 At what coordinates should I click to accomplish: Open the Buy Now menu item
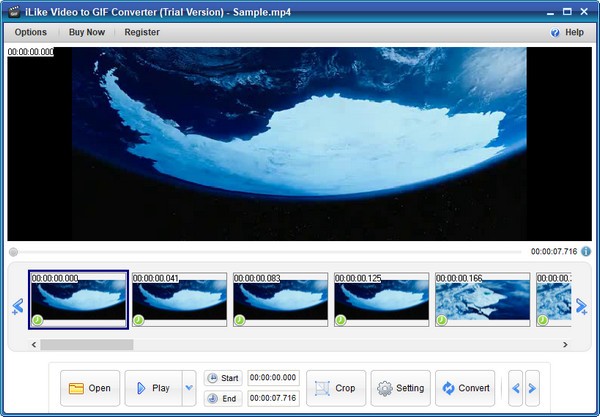(x=86, y=32)
